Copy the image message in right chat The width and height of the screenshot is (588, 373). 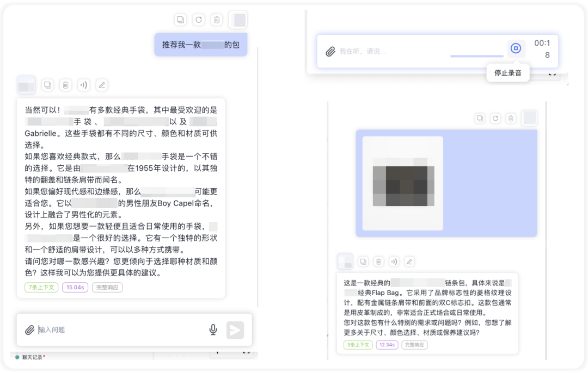click(x=480, y=119)
